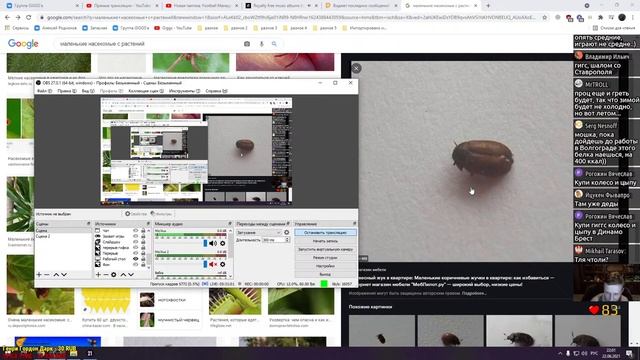640x360 pixels.
Task: Click Выход button in OBS controls
Action: [x=325, y=274]
